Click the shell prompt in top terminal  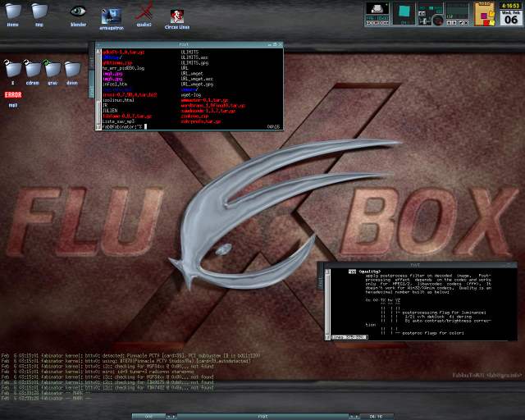[124, 126]
